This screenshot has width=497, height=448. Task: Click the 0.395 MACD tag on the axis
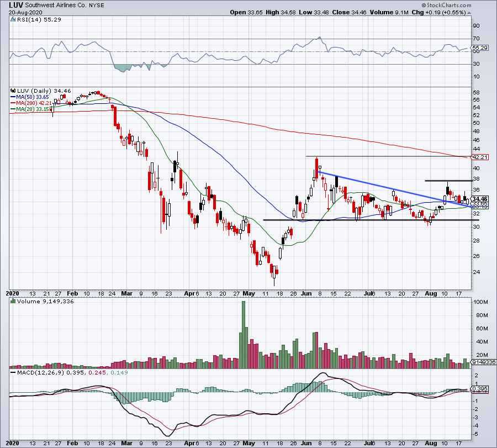479,389
